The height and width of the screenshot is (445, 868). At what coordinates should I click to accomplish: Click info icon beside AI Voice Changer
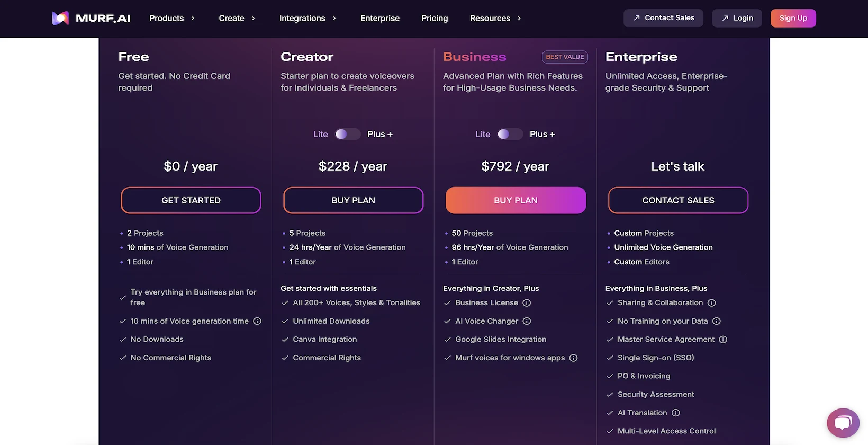527,321
